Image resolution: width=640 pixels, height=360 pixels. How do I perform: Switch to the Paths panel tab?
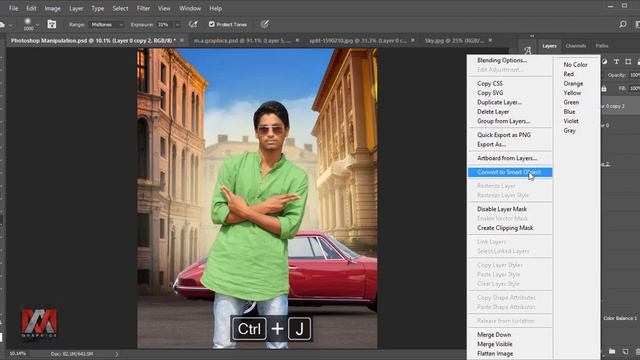(602, 46)
